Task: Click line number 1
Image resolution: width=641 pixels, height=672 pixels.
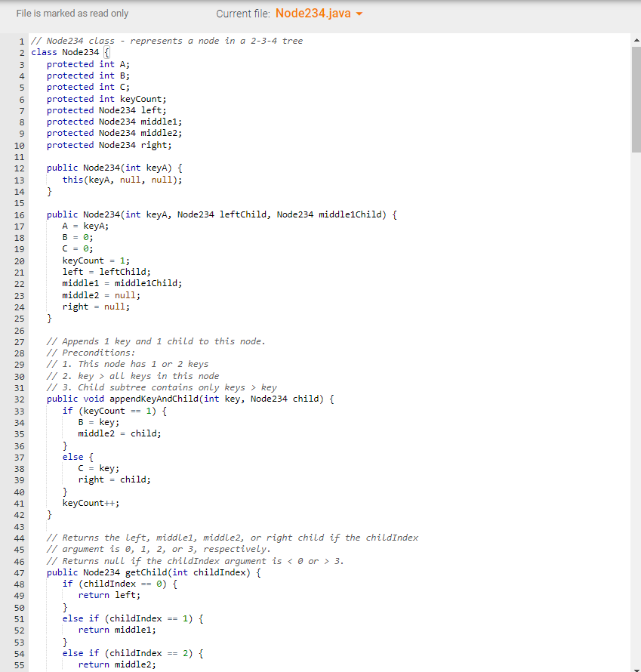Action: pyautogui.click(x=20, y=41)
